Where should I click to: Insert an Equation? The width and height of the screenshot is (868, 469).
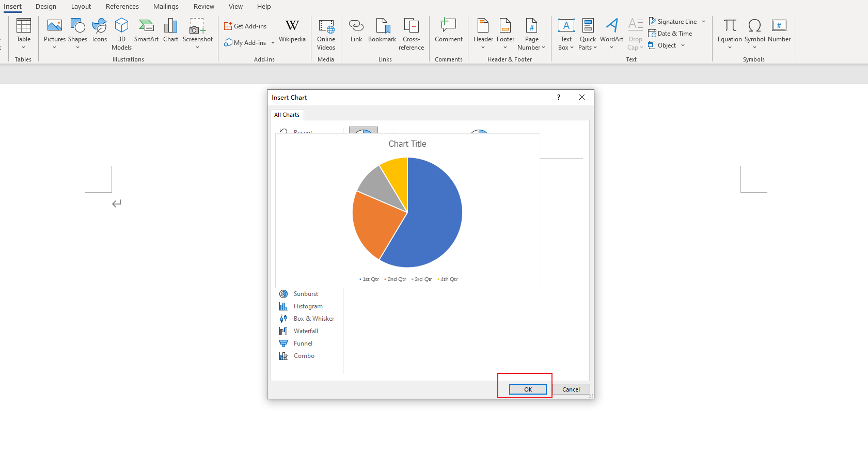click(x=730, y=34)
